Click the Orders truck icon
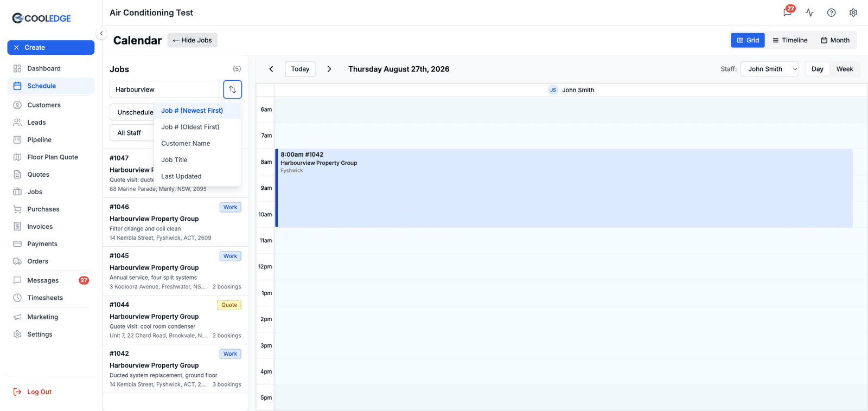This screenshot has height=411, width=868. (17, 261)
